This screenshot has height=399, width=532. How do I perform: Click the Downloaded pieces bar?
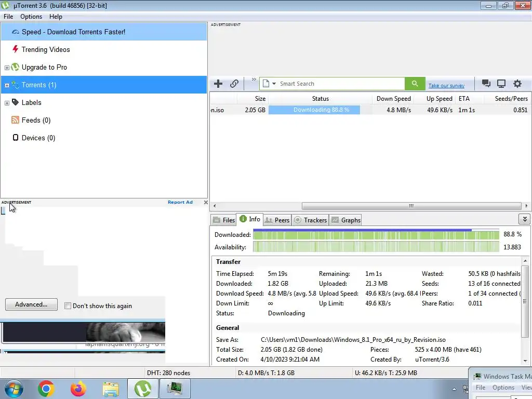(376, 234)
